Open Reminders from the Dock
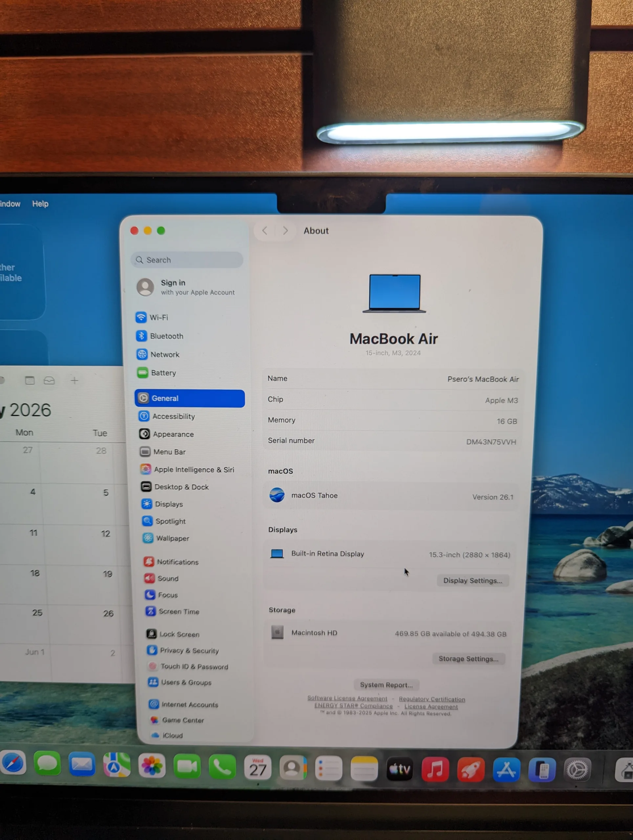This screenshot has width=633, height=840. [x=329, y=768]
